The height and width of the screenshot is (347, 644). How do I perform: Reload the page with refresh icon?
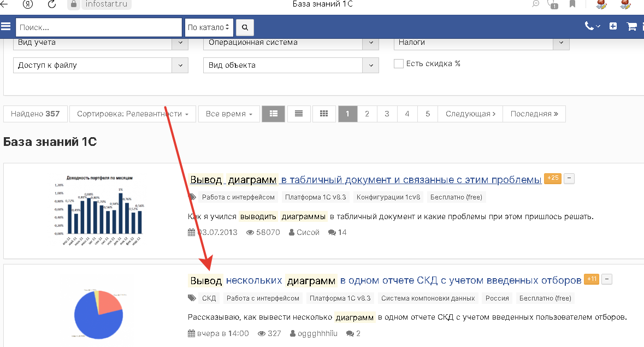(x=52, y=4)
